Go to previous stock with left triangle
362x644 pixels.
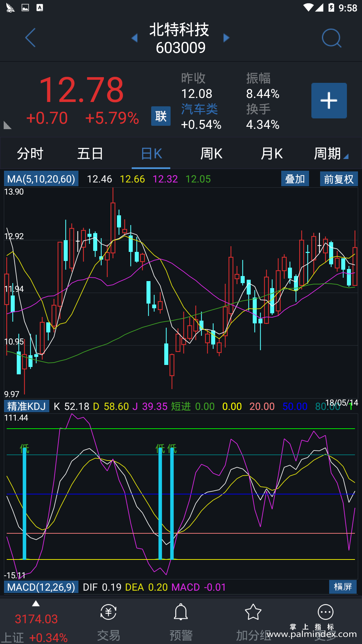[135, 38]
